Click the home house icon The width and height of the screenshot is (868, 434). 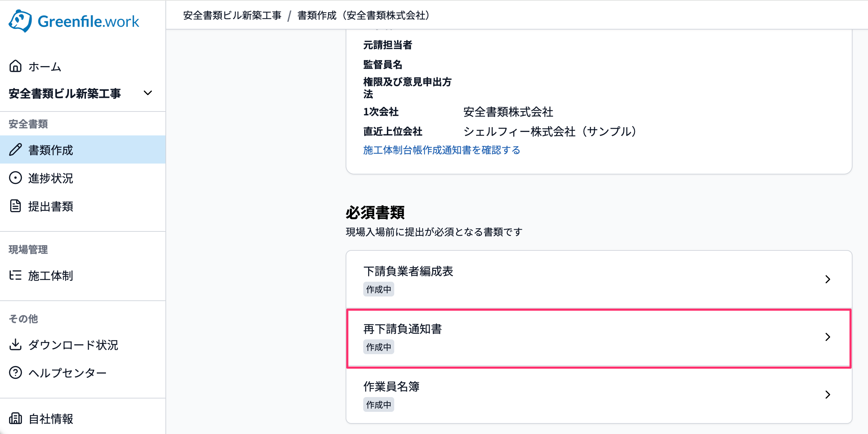tap(15, 66)
